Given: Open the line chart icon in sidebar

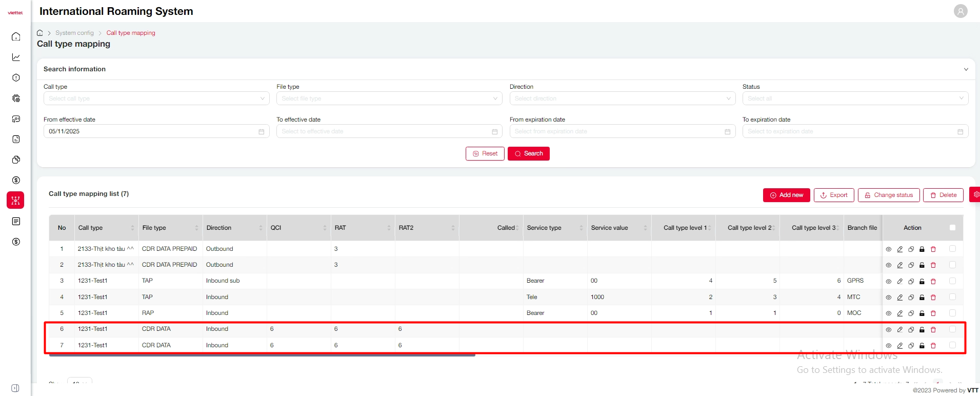Looking at the screenshot, I should [16, 57].
